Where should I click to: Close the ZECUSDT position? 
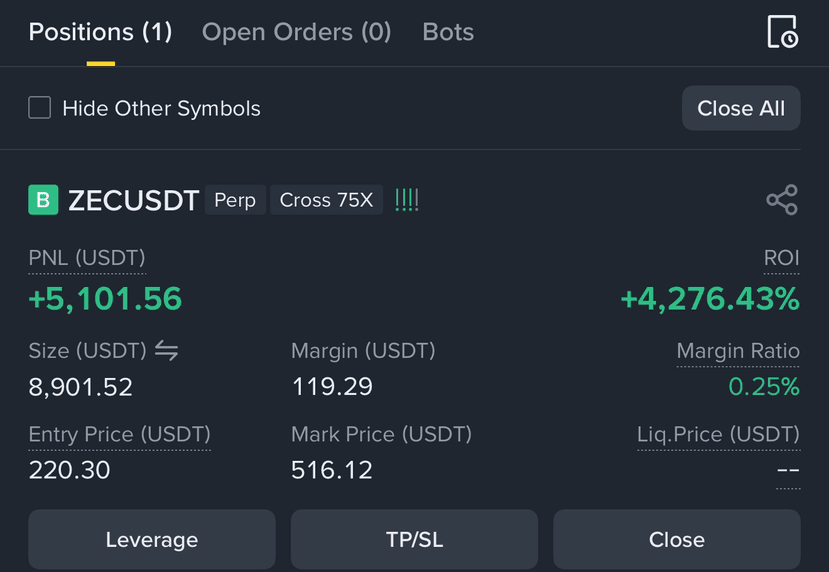[x=677, y=540]
